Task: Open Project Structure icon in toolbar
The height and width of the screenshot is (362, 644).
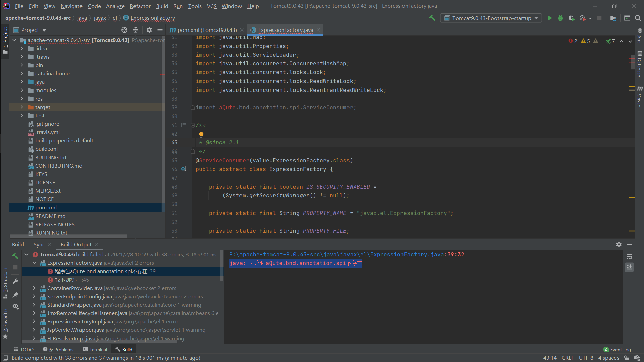Action: click(613, 18)
